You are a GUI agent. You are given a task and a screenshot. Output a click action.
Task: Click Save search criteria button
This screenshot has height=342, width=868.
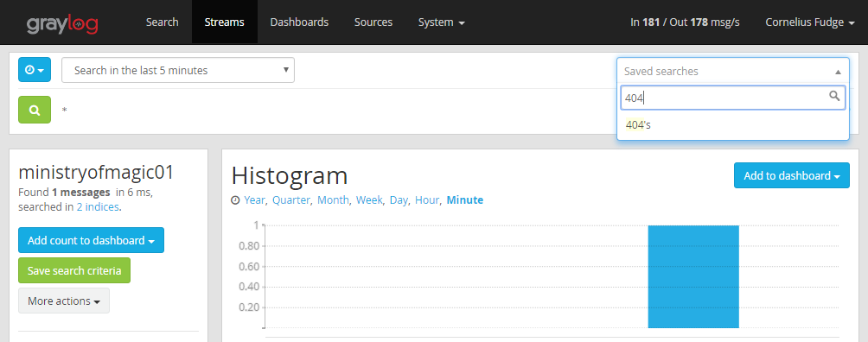coord(74,270)
